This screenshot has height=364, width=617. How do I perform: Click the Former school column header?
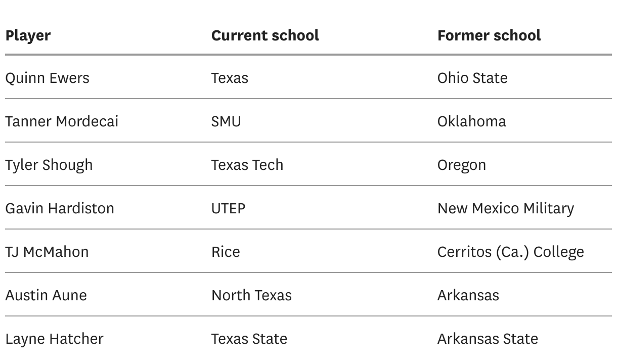pyautogui.click(x=489, y=35)
